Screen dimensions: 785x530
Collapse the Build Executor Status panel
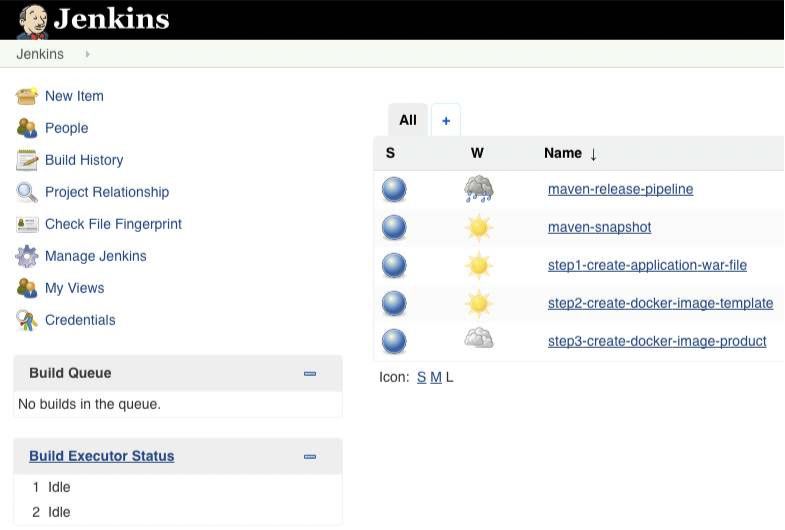pos(310,456)
